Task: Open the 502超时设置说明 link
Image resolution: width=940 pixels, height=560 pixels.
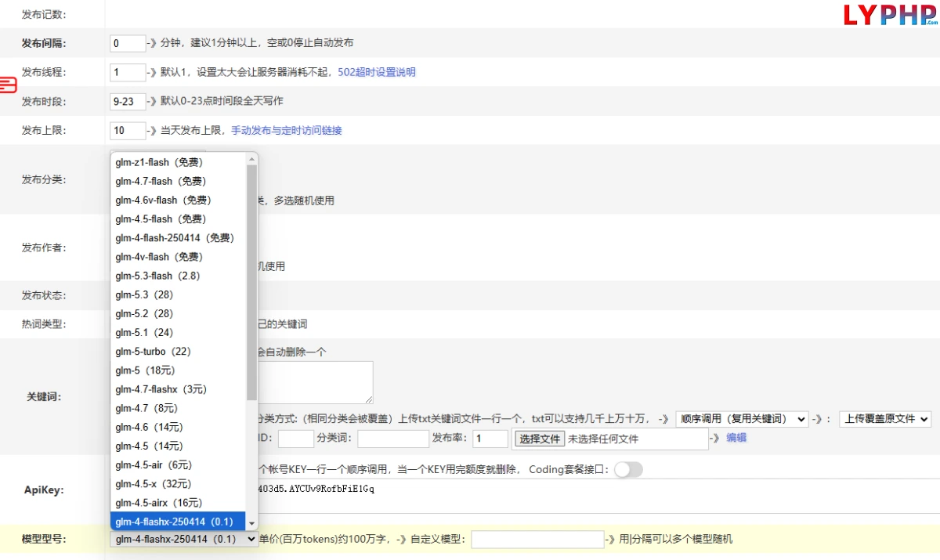Action: pos(377,72)
